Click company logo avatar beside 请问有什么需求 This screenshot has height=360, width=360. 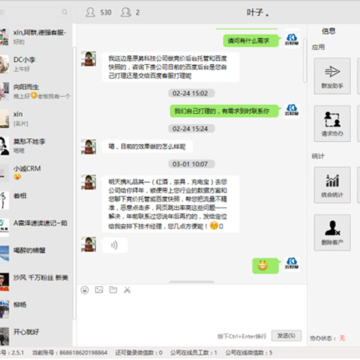pyautogui.click(x=292, y=40)
